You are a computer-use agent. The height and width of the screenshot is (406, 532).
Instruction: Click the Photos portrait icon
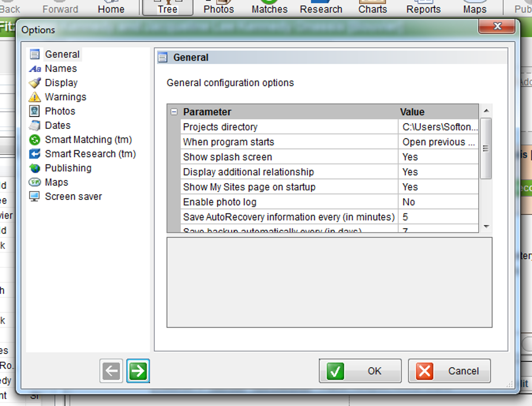tap(34, 111)
